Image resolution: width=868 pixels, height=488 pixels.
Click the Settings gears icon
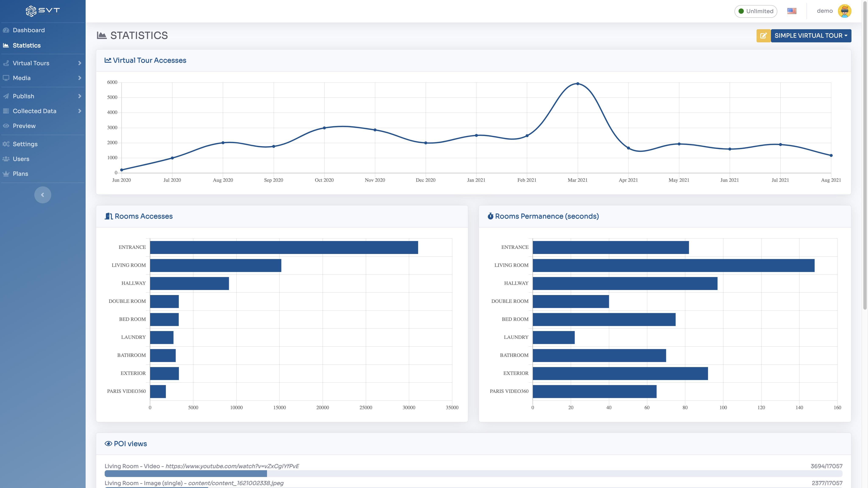click(6, 144)
